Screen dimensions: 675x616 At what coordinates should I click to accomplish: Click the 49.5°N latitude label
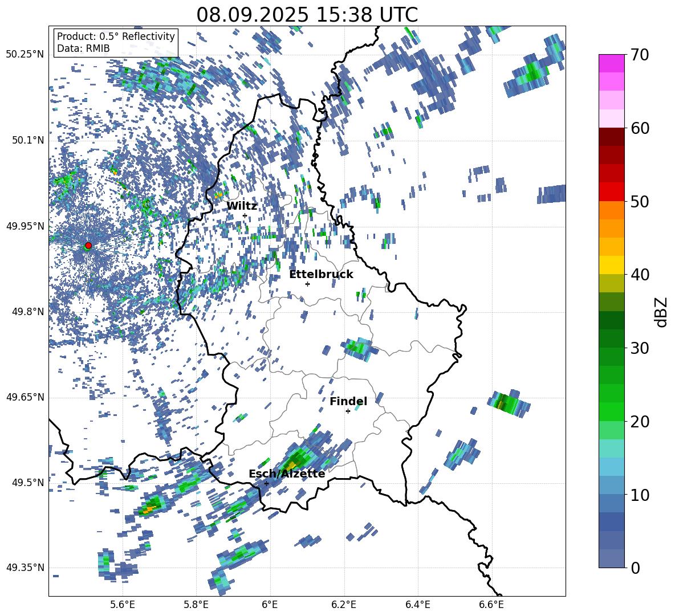pyautogui.click(x=27, y=482)
